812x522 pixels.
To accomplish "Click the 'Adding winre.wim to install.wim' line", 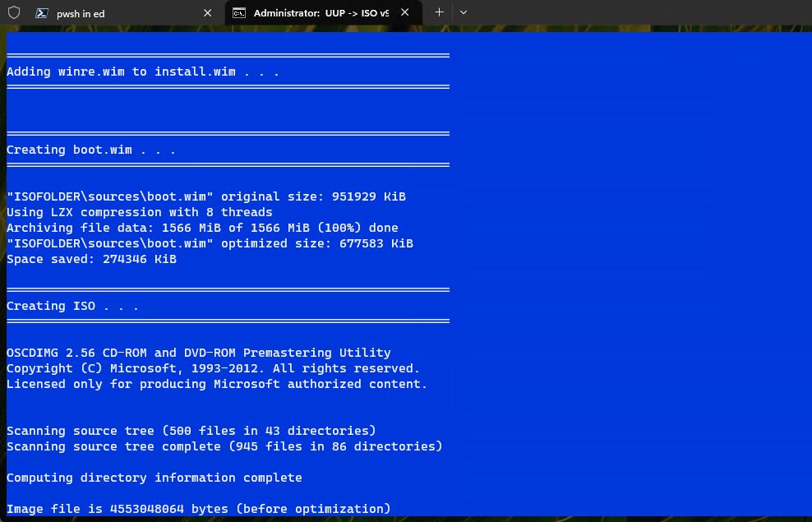I will (143, 72).
